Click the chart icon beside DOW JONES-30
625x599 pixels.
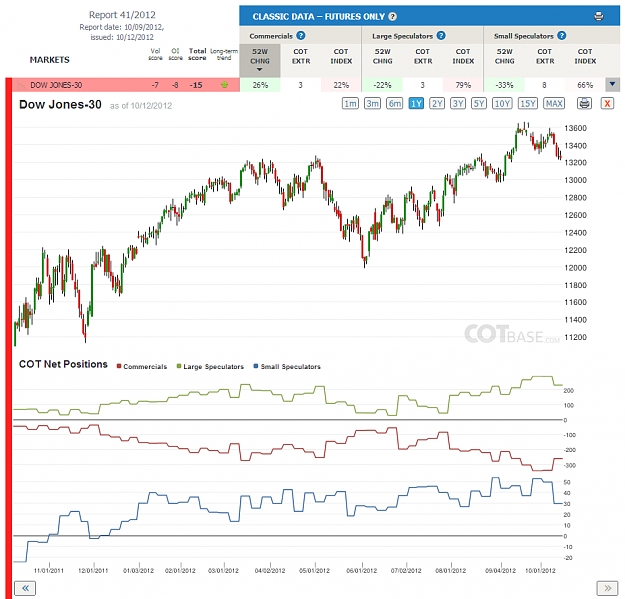20,85
